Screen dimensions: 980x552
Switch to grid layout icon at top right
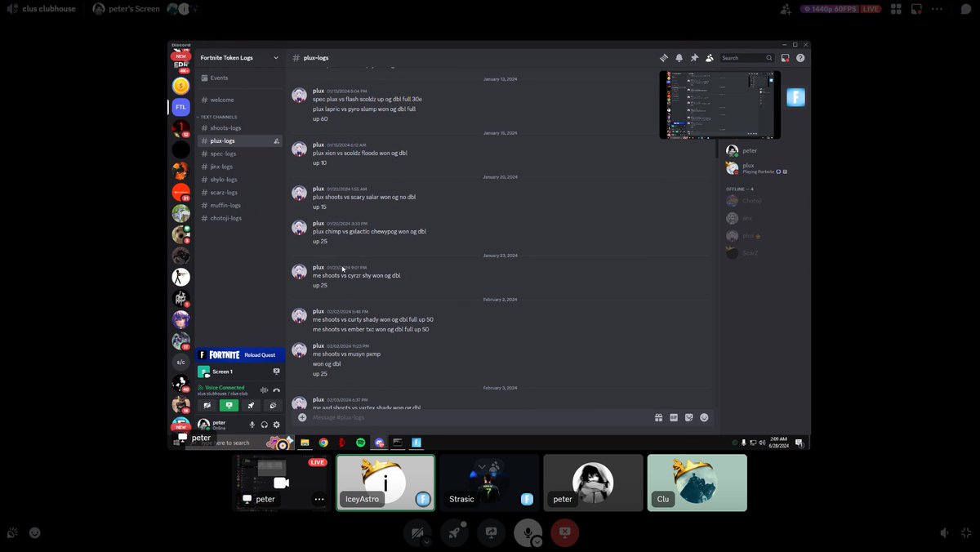[896, 9]
